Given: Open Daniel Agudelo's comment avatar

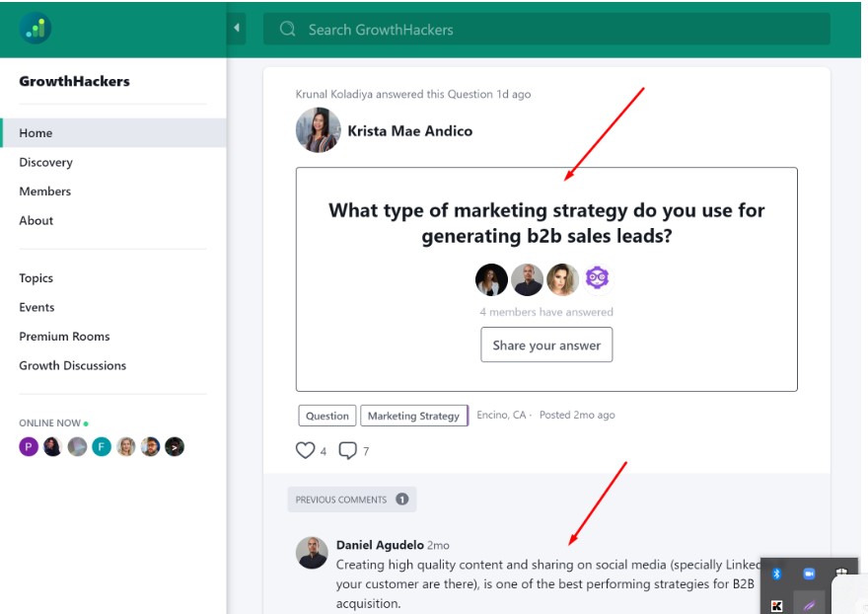Looking at the screenshot, I should (312, 553).
